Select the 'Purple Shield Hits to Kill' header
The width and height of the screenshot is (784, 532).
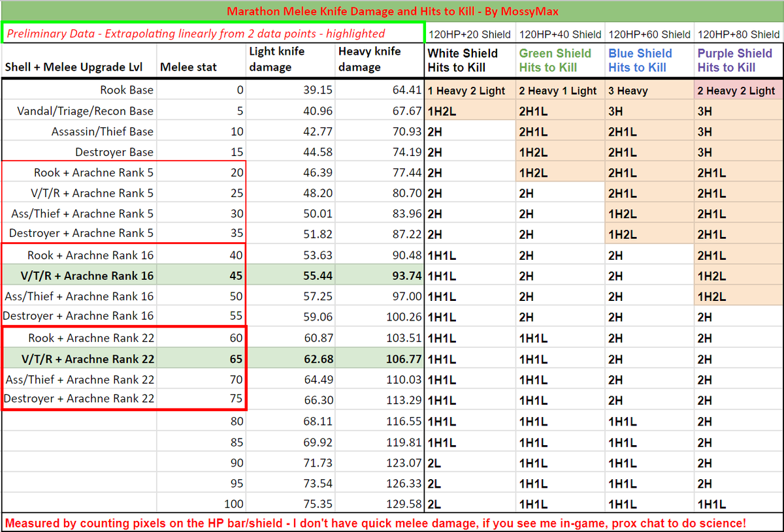click(x=739, y=61)
